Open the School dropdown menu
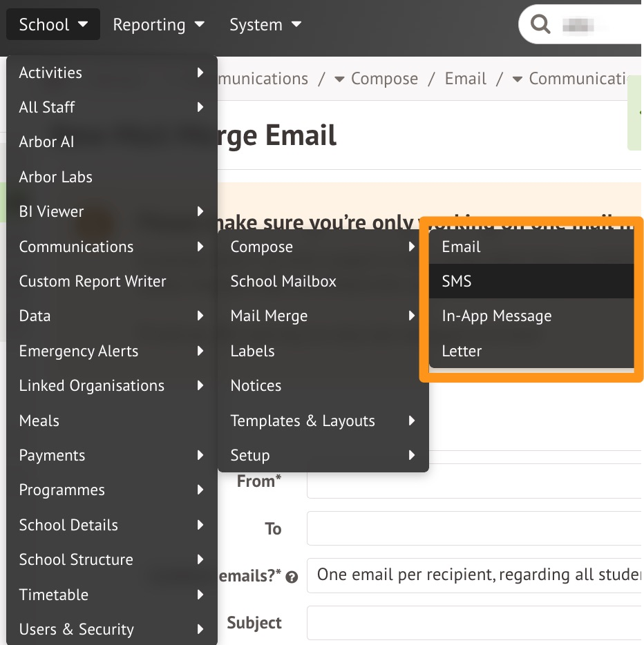Viewport: 644px width, 645px height. coord(53,25)
